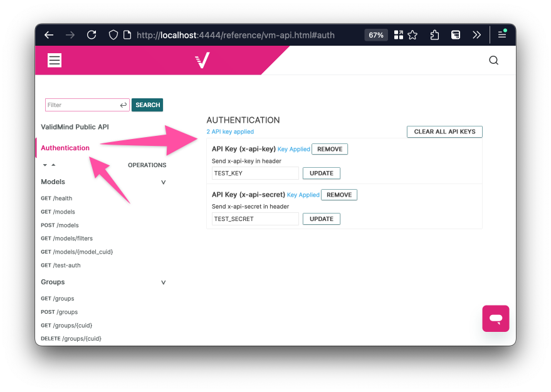551x392 pixels.
Task: Click '2 API key applied' text
Action: pyautogui.click(x=230, y=132)
